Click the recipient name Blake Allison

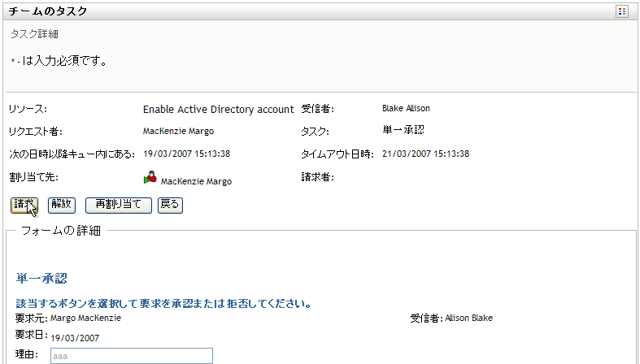[406, 108]
